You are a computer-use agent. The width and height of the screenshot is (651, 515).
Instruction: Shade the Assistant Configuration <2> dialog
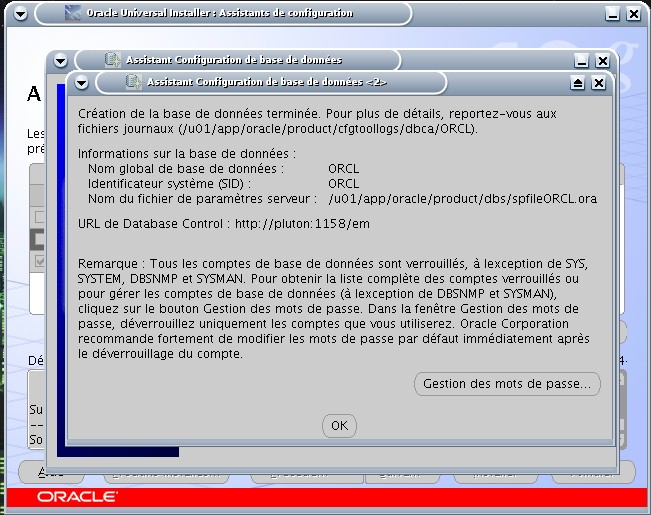click(578, 83)
